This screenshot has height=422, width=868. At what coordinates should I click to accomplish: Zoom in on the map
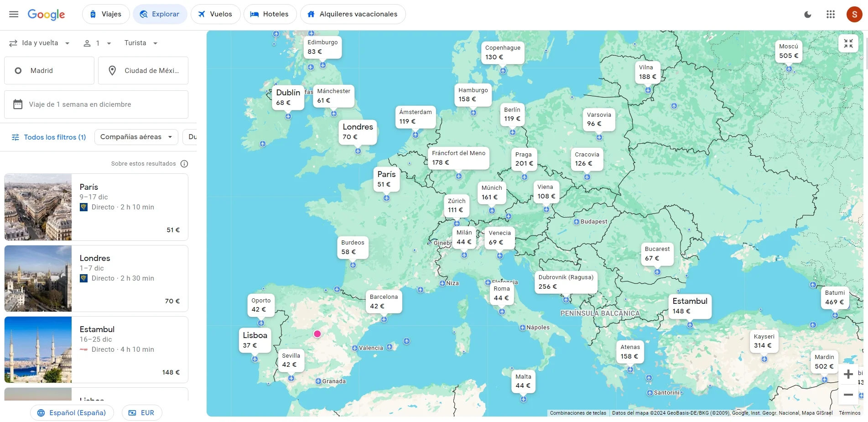[848, 374]
